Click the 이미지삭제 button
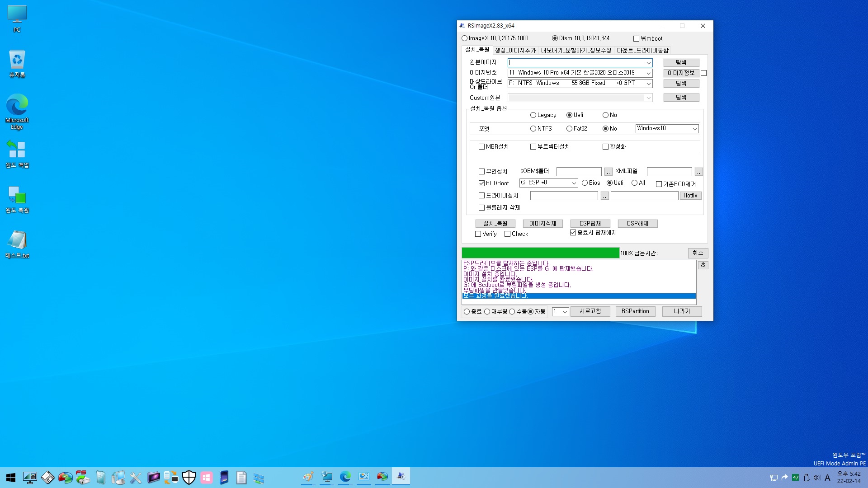 (x=542, y=224)
